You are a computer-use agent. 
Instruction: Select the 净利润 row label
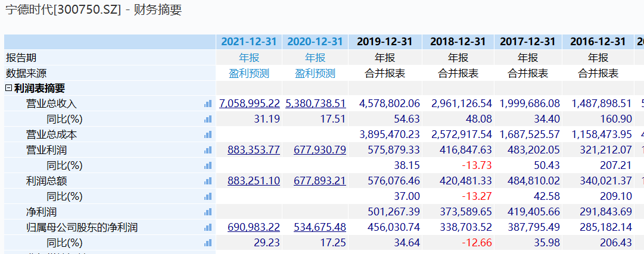pyautogui.click(x=41, y=212)
